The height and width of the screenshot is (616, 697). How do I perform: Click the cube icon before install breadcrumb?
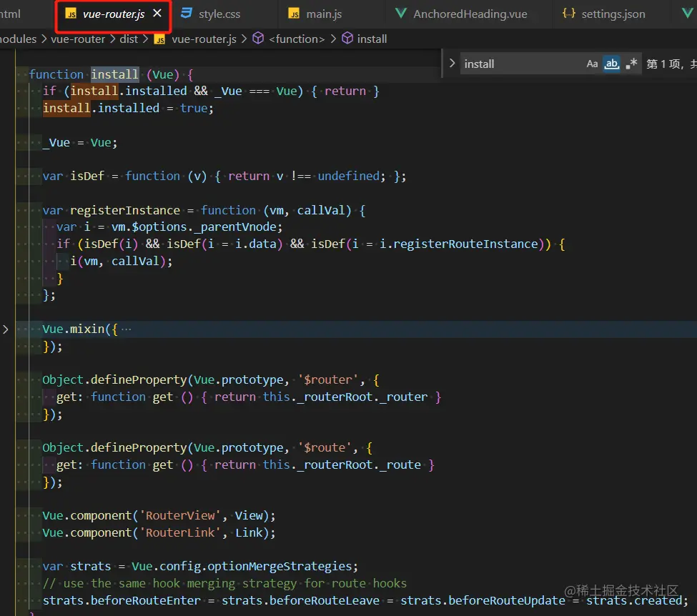[347, 39]
